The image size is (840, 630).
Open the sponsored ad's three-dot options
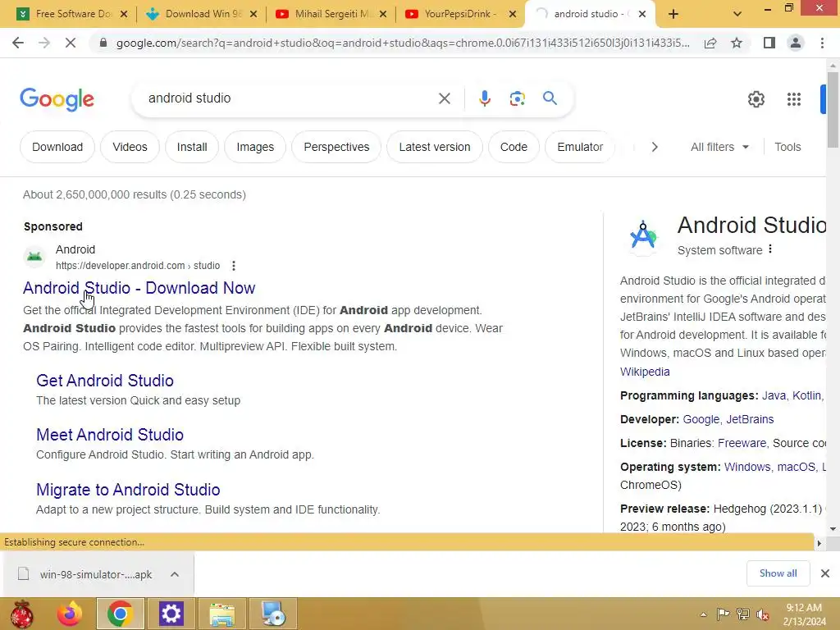point(234,266)
